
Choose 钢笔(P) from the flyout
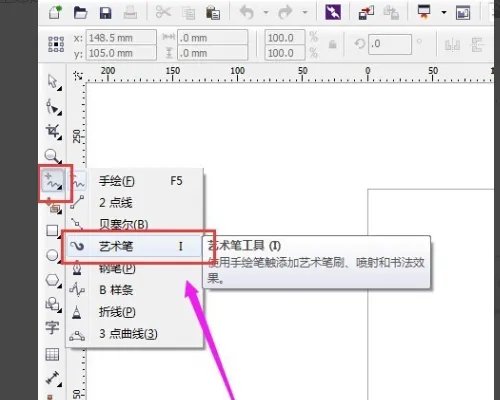coord(135,269)
